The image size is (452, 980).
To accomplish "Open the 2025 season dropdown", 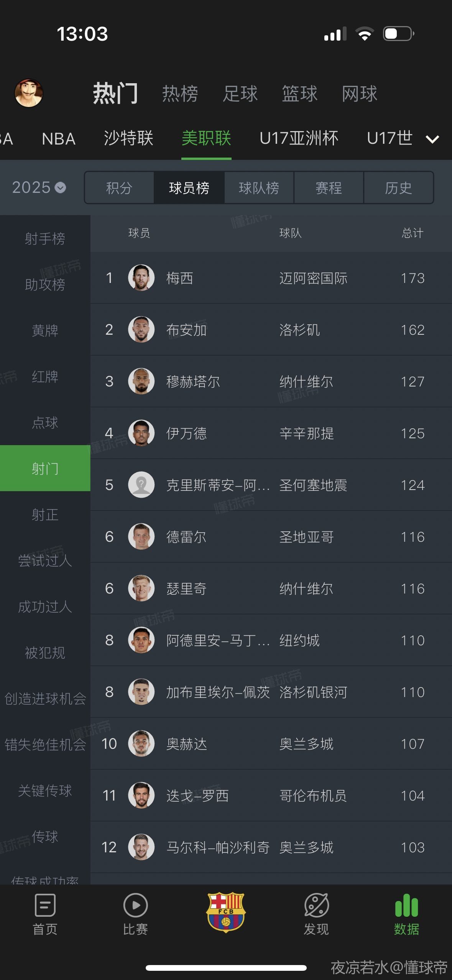I will click(x=39, y=187).
